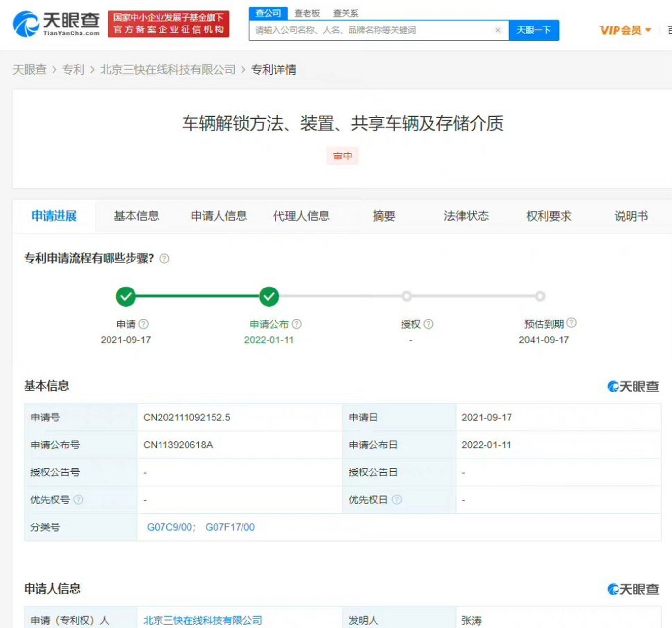Click the green 申请 completed checkmark

coord(126,296)
